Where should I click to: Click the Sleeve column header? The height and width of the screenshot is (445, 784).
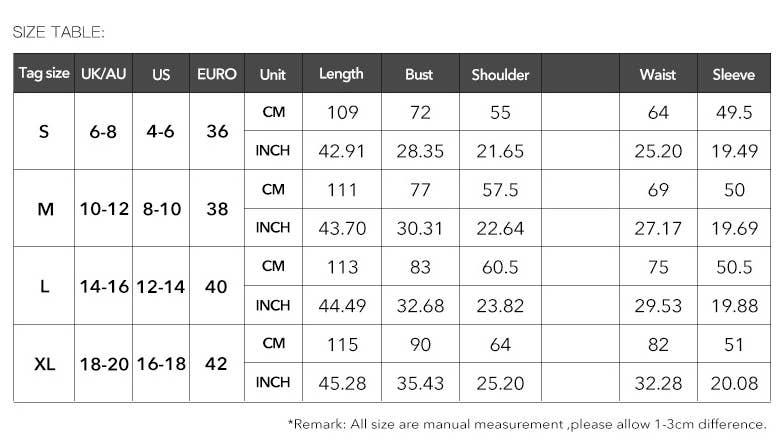tap(734, 74)
